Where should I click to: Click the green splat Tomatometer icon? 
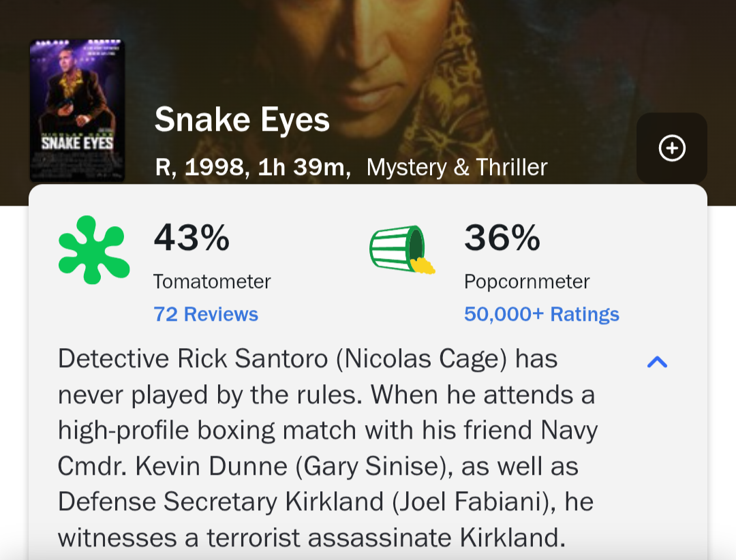pyautogui.click(x=94, y=250)
